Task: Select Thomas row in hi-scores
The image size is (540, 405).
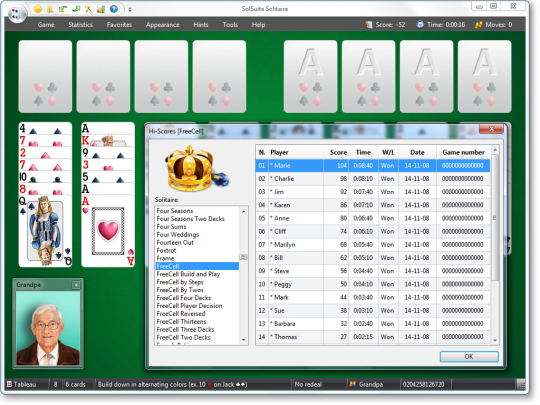Action: 373,337
